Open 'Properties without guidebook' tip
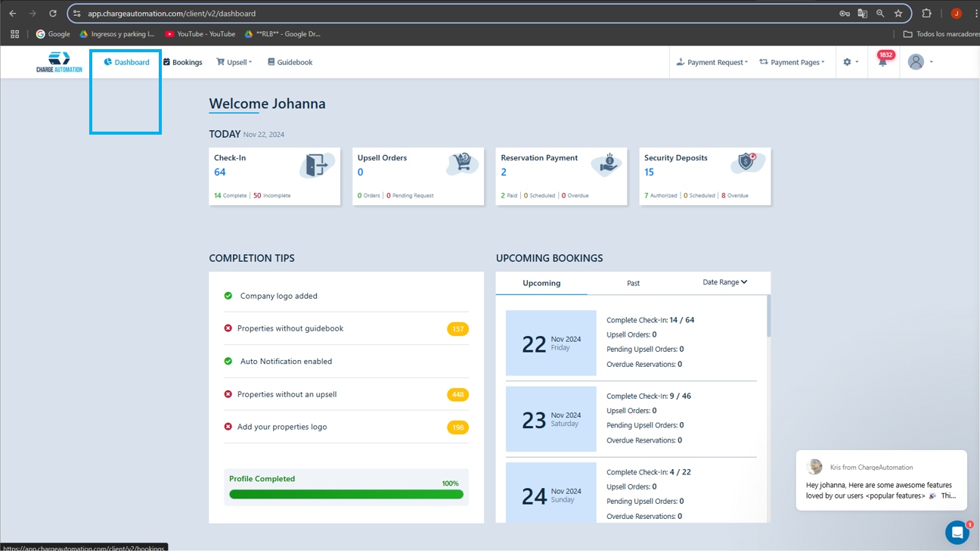Screen dimensions: 980x553 click(290, 328)
